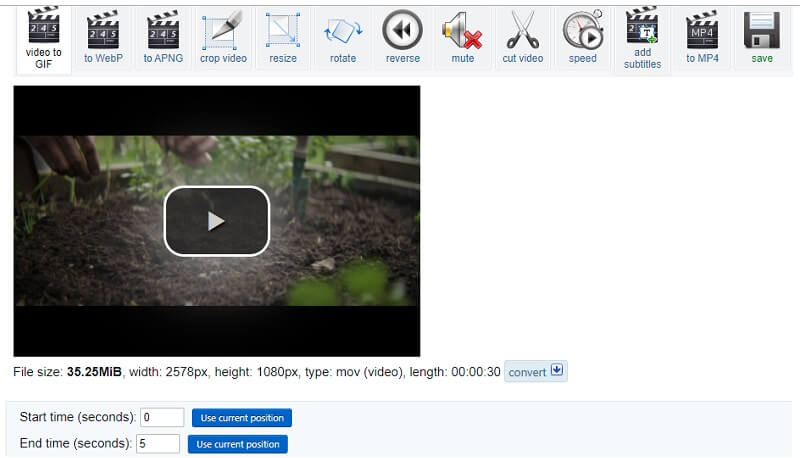Mute the video audio
This screenshot has width=800, height=458.
tap(463, 37)
